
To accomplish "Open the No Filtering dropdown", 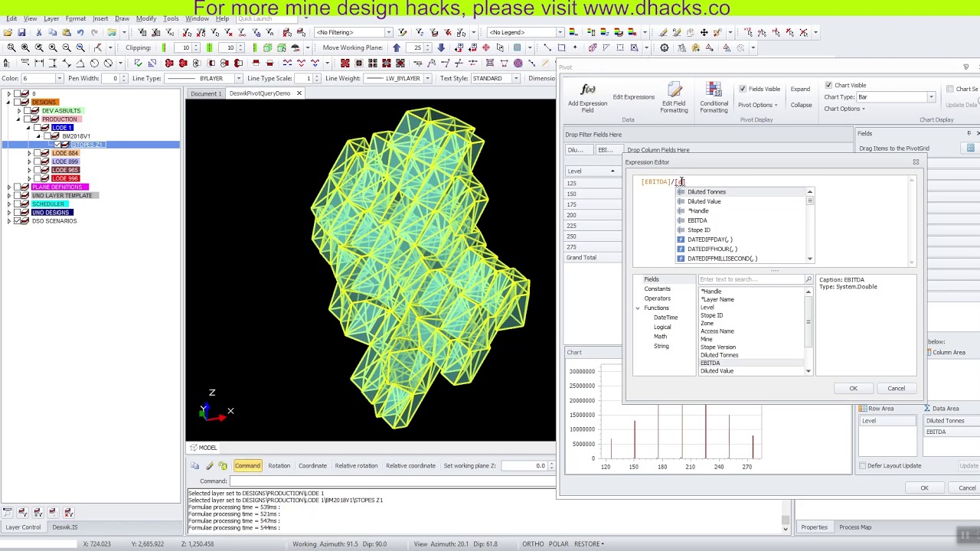I will click(388, 32).
